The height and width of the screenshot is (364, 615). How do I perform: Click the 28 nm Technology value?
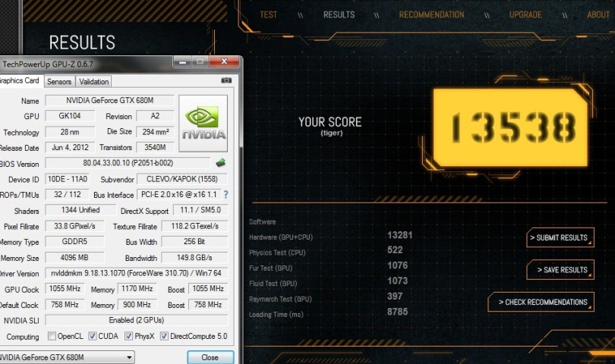[x=70, y=132]
